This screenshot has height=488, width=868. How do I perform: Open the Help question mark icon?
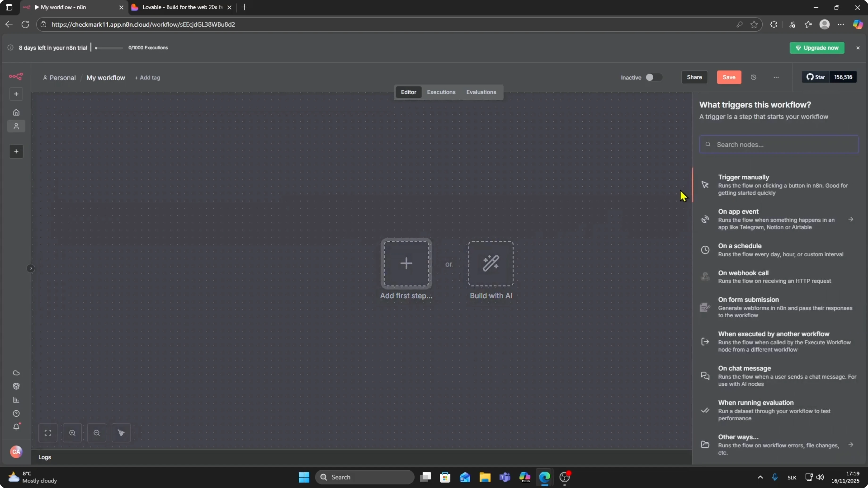pyautogui.click(x=16, y=414)
